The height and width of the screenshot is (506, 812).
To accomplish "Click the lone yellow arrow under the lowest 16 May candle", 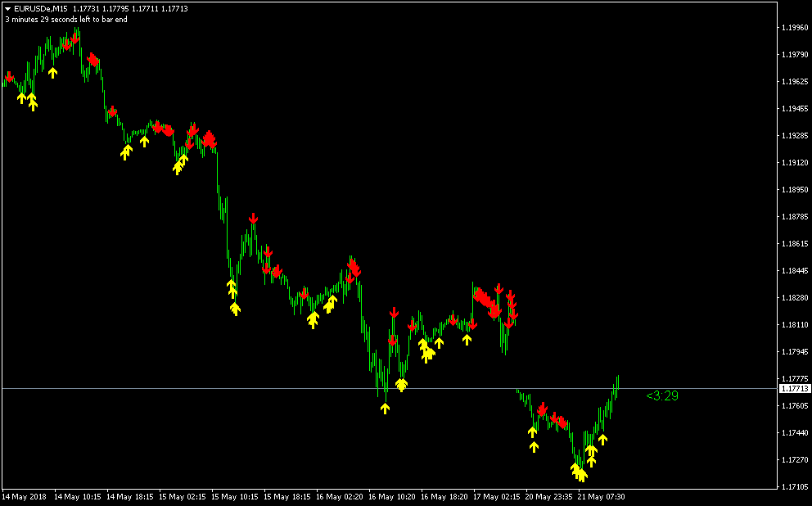I will point(386,408).
